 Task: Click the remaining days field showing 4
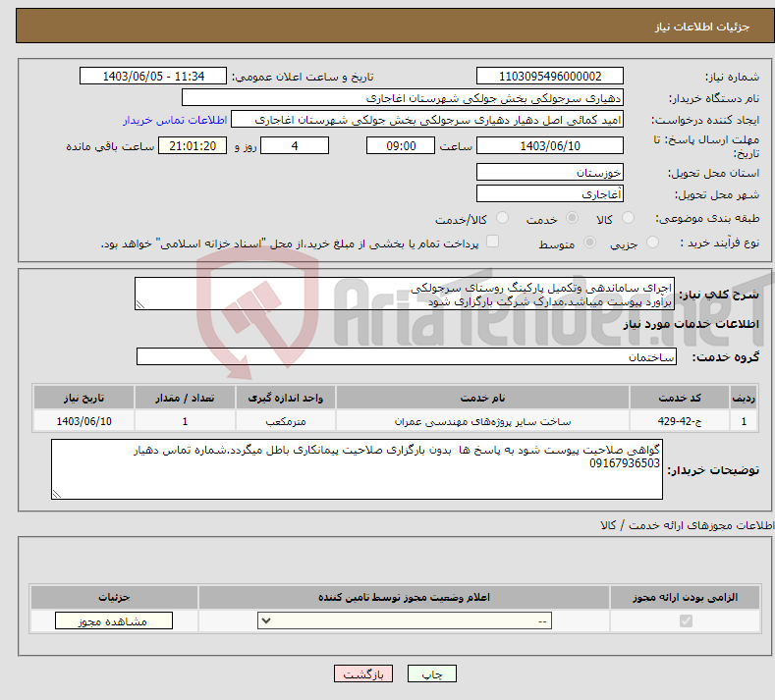pyautogui.click(x=295, y=145)
